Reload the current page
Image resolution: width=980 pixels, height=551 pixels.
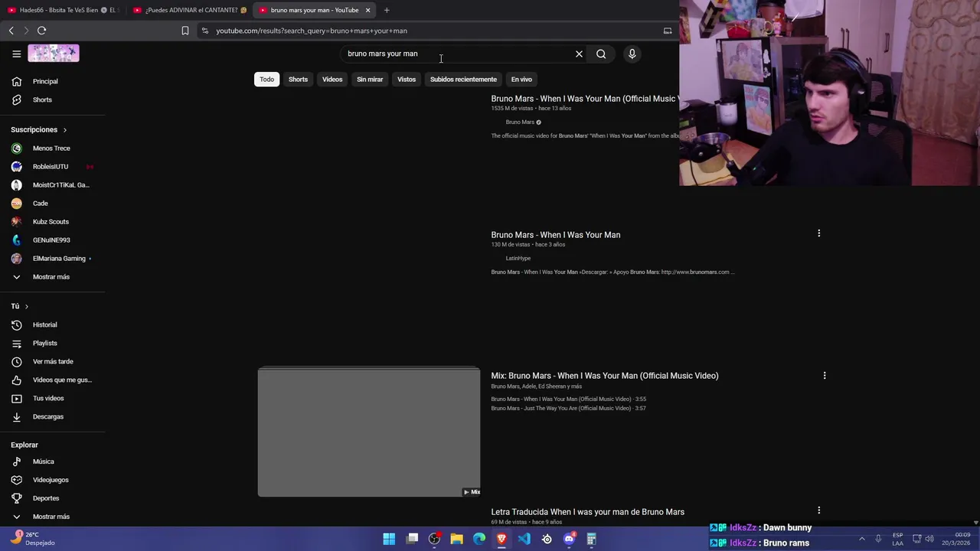coord(41,31)
